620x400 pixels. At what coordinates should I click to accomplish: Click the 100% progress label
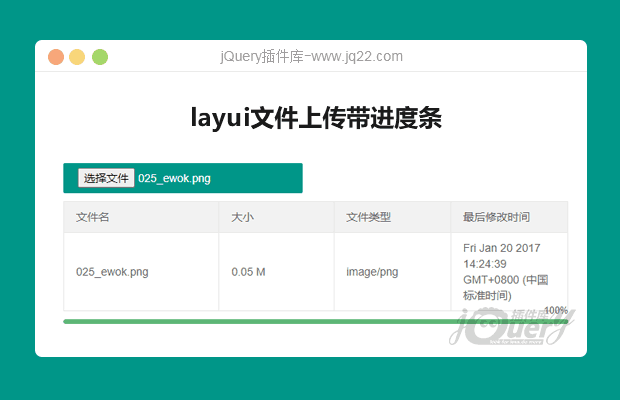pyautogui.click(x=556, y=311)
